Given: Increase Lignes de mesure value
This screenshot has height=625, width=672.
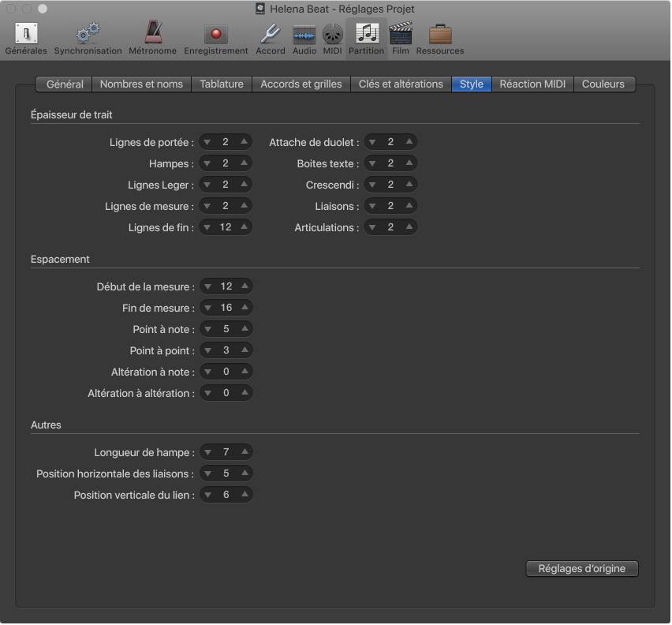Looking at the screenshot, I should tap(244, 206).
